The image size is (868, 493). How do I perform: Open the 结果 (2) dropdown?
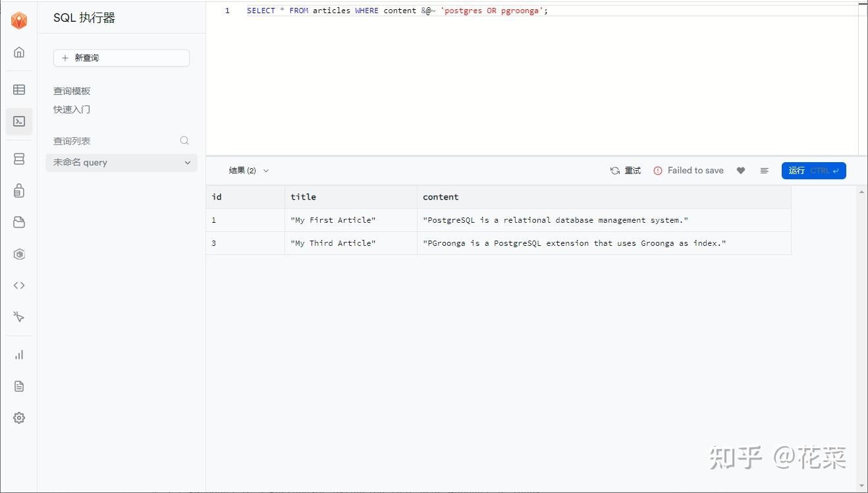249,171
